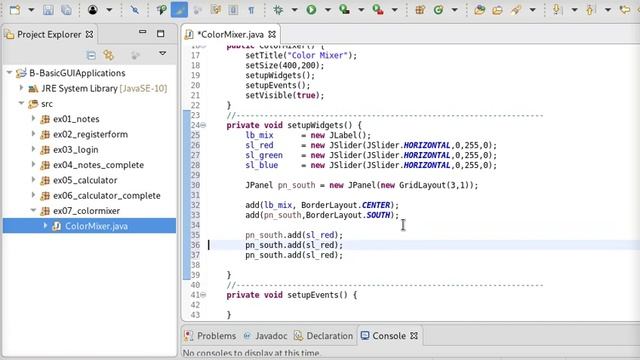The image size is (640, 360).
Task: Click the round user profile toolbar icon
Action: click(x=93, y=9)
